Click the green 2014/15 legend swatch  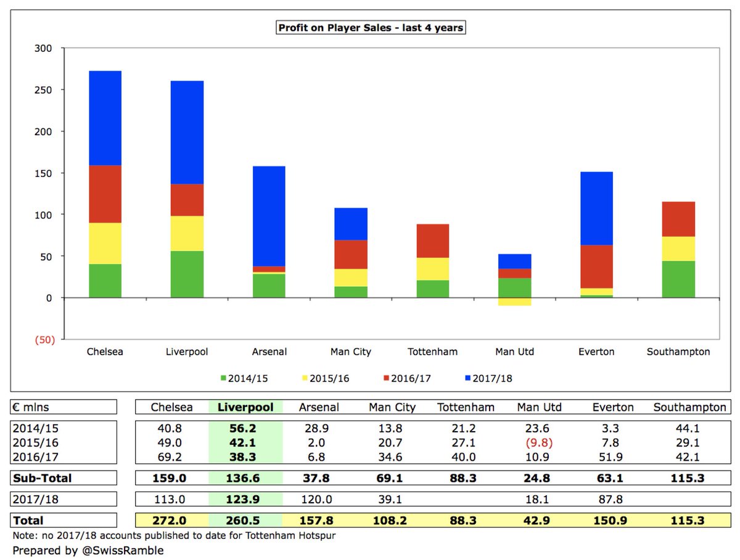tap(224, 378)
